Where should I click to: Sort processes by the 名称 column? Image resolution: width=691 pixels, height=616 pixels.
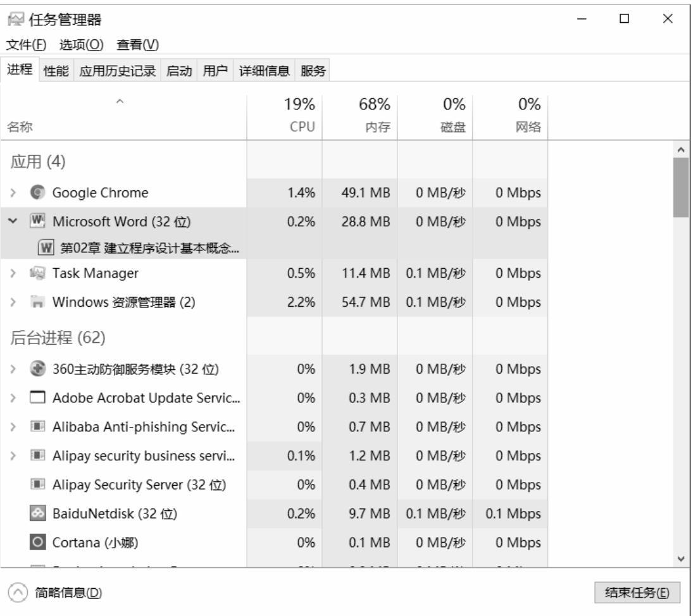click(123, 116)
